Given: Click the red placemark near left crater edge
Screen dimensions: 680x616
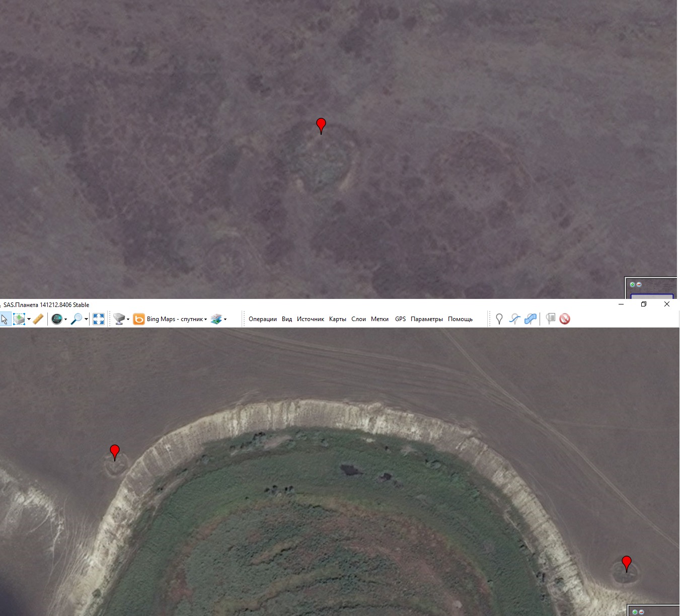Looking at the screenshot, I should [x=115, y=451].
